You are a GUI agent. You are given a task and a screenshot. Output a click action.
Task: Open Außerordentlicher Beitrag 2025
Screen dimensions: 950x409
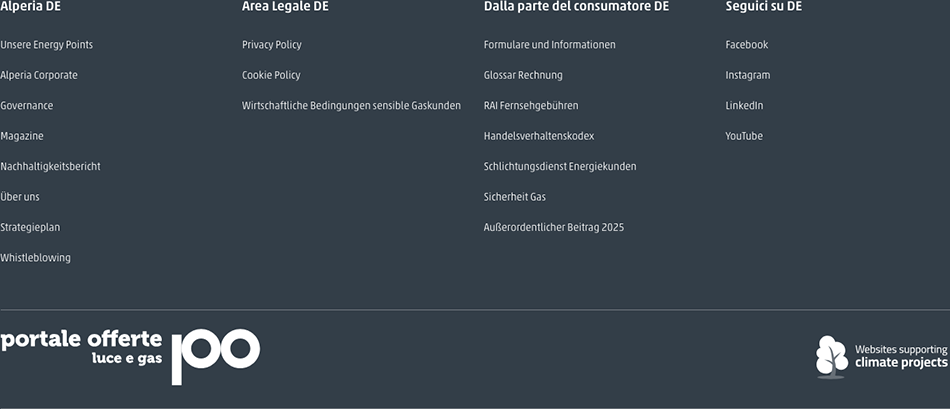pyautogui.click(x=554, y=227)
